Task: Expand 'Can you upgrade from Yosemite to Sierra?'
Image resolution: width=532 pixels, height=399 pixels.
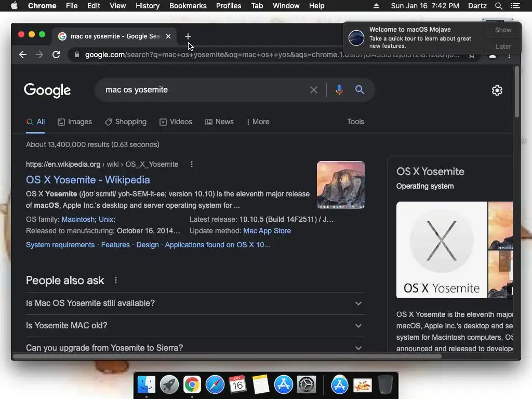Action: point(195,348)
